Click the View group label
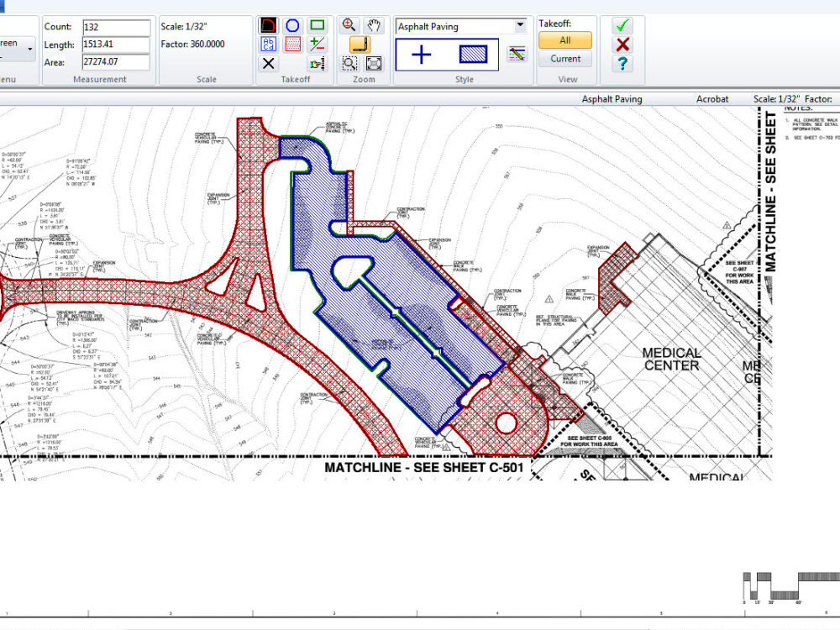840x630 pixels. point(567,79)
